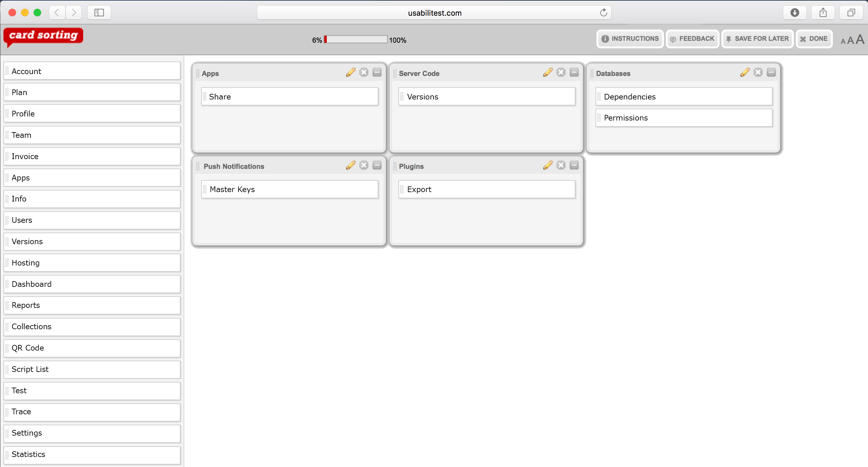The height and width of the screenshot is (467, 868).
Task: Grab the Plugins category drag handle
Action: 395,166
